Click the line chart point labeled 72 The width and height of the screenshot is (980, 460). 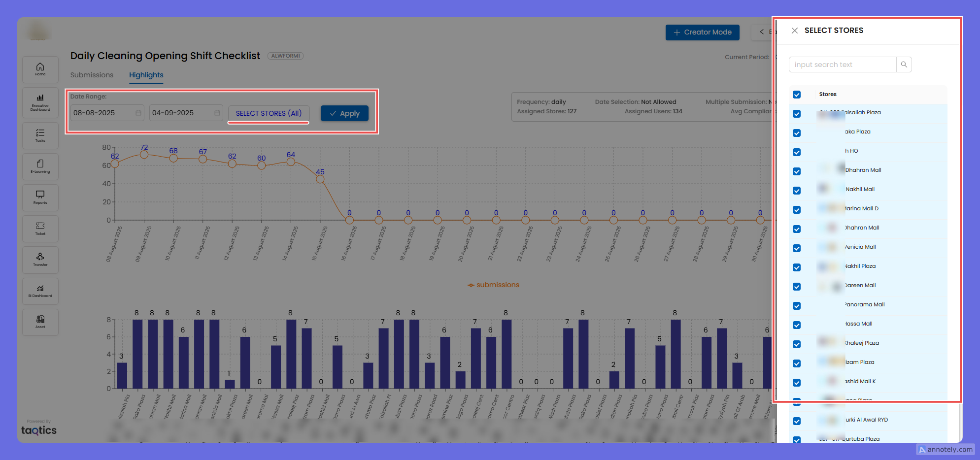[144, 155]
